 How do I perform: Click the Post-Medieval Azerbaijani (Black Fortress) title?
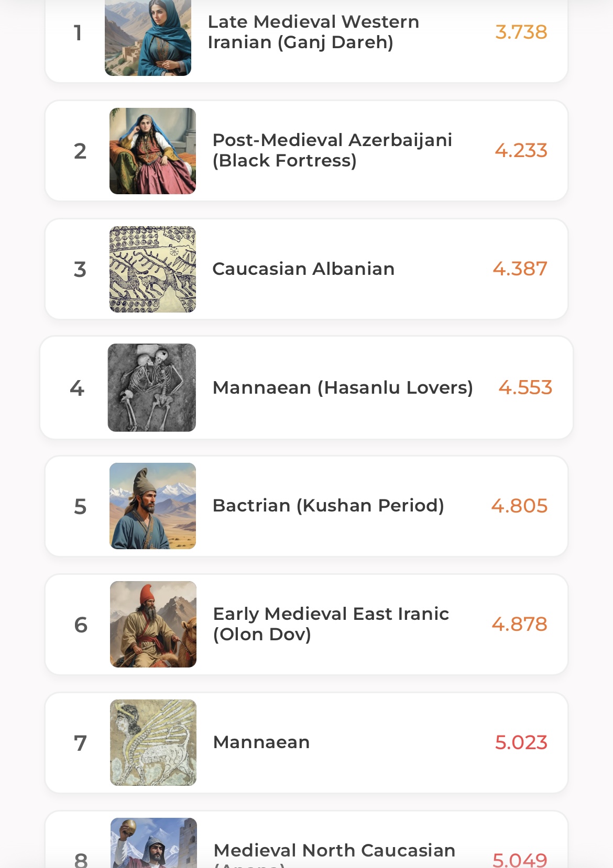[x=332, y=150]
